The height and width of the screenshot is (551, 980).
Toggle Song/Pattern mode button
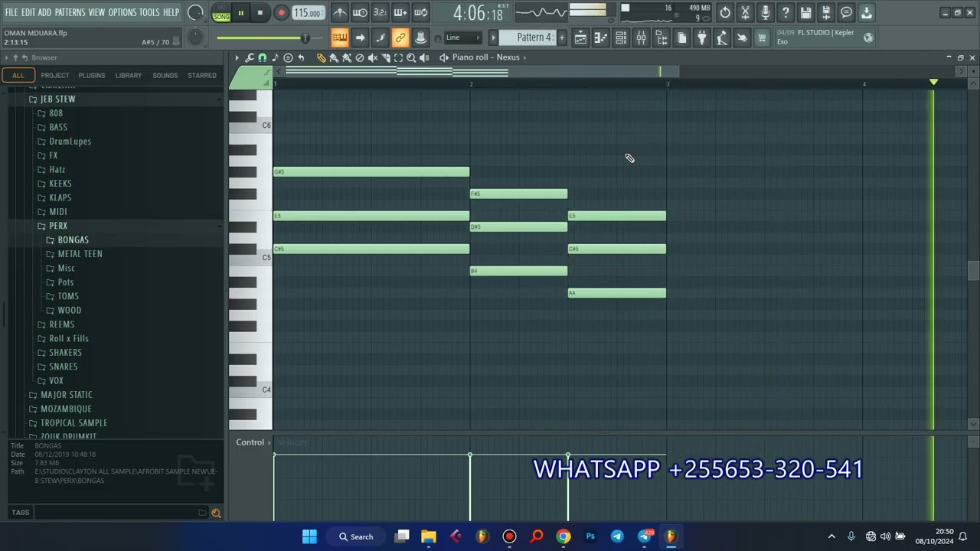221,13
